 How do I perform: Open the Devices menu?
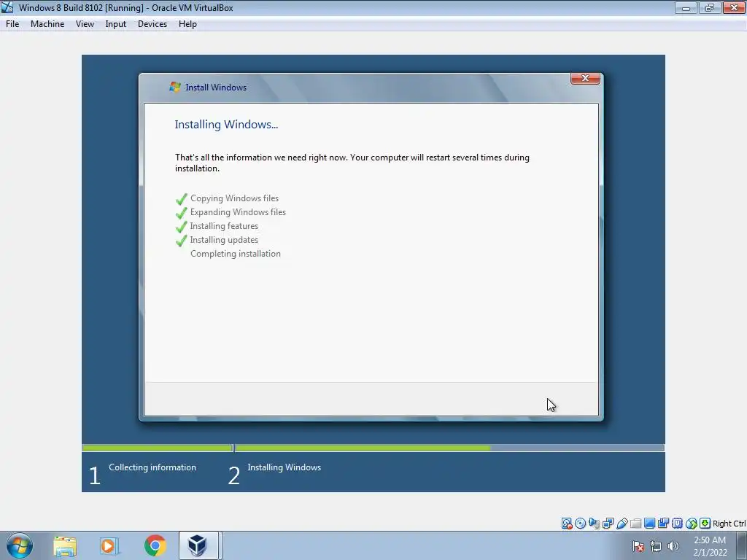tap(152, 24)
